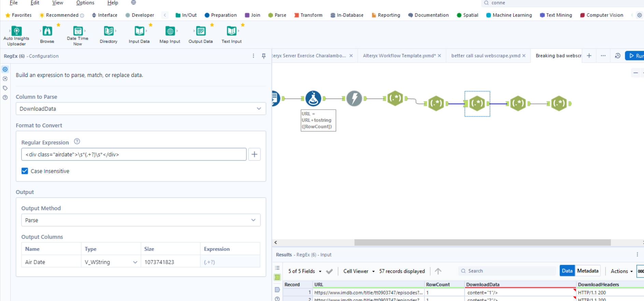Toggle favorite star on Text Input tool

(243, 25)
